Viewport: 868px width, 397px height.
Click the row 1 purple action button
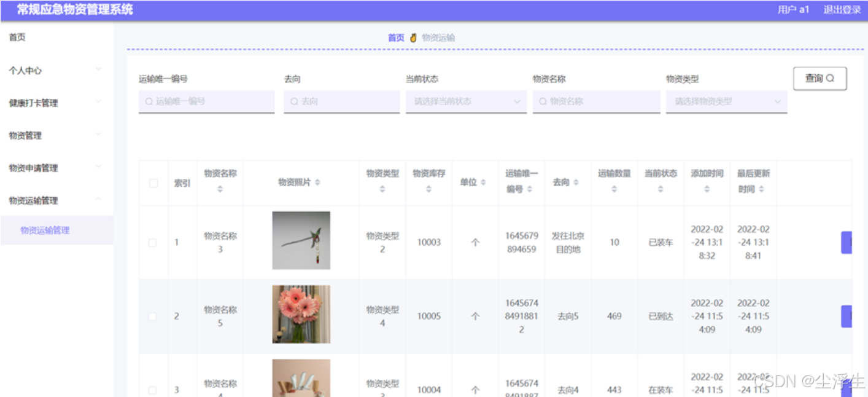coord(846,243)
